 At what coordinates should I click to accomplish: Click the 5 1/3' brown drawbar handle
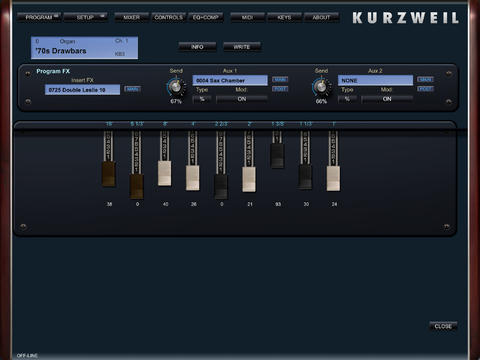coord(137,186)
